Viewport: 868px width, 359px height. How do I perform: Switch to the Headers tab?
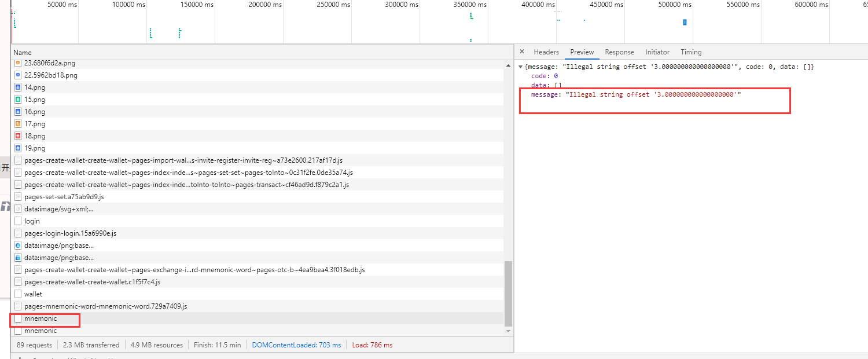pyautogui.click(x=546, y=52)
